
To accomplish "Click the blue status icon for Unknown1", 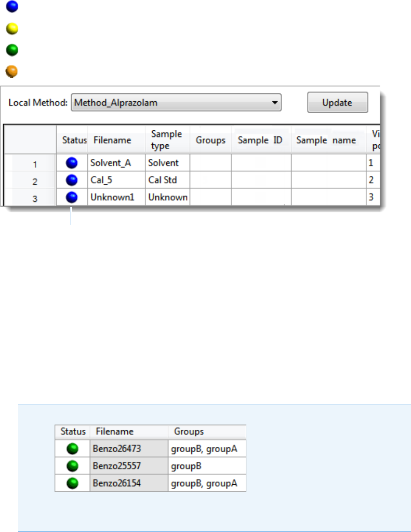I will pyautogui.click(x=72, y=197).
